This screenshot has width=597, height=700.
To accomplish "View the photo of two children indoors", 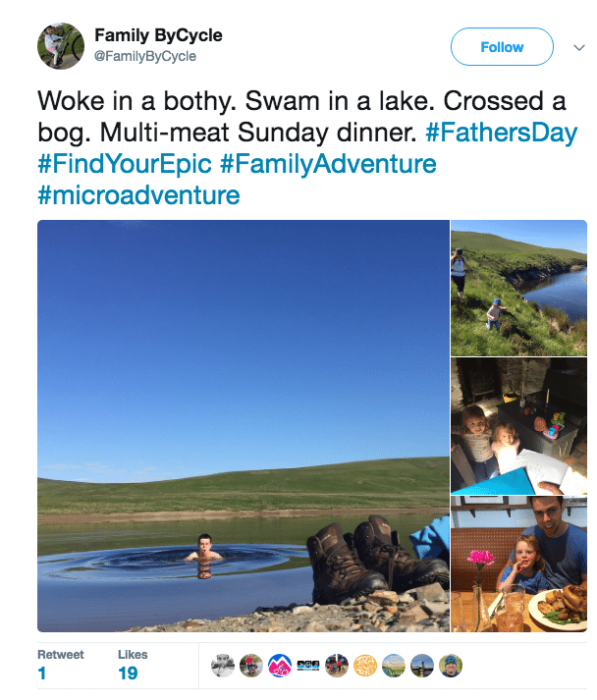I will 518,426.
